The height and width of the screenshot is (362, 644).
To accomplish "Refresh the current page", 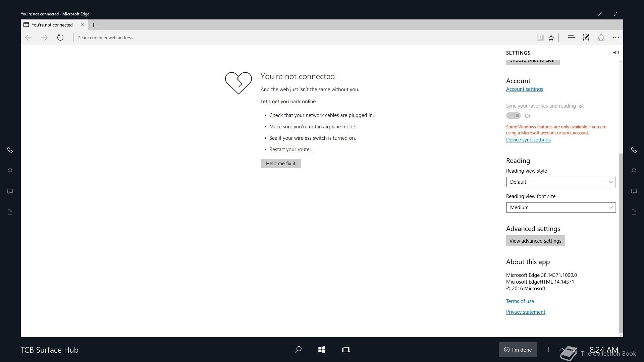I will click(60, 38).
